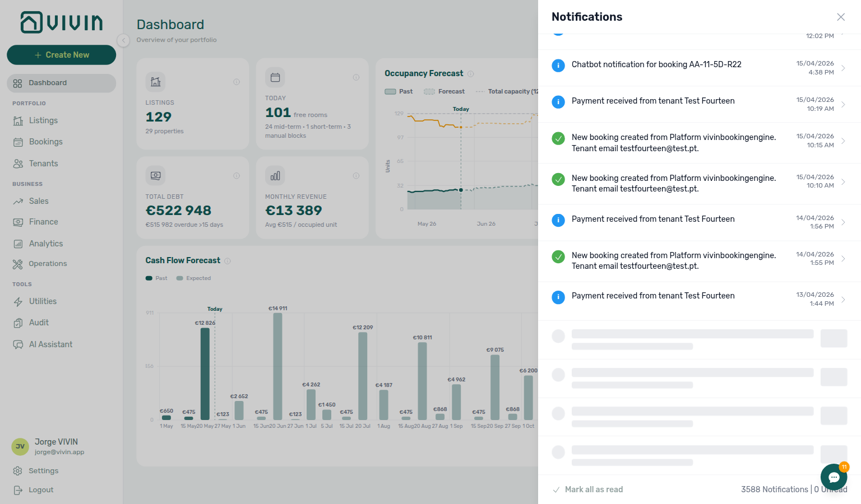
Task: Click the AI Assistant chat icon
Action: point(18,344)
